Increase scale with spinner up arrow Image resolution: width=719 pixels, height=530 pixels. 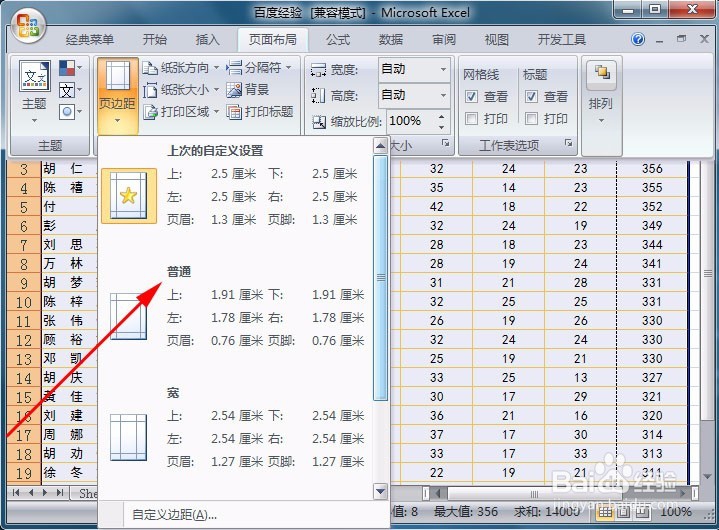[442, 116]
